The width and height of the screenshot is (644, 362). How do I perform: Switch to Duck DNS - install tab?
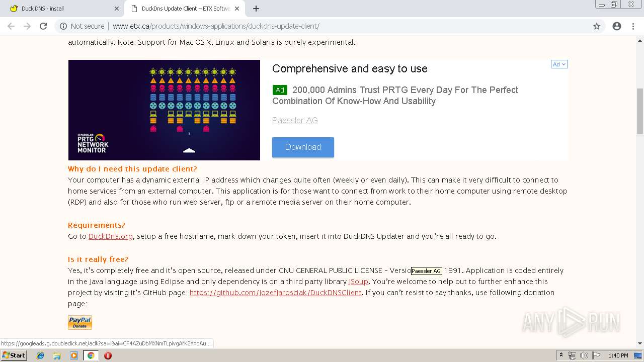click(x=63, y=9)
